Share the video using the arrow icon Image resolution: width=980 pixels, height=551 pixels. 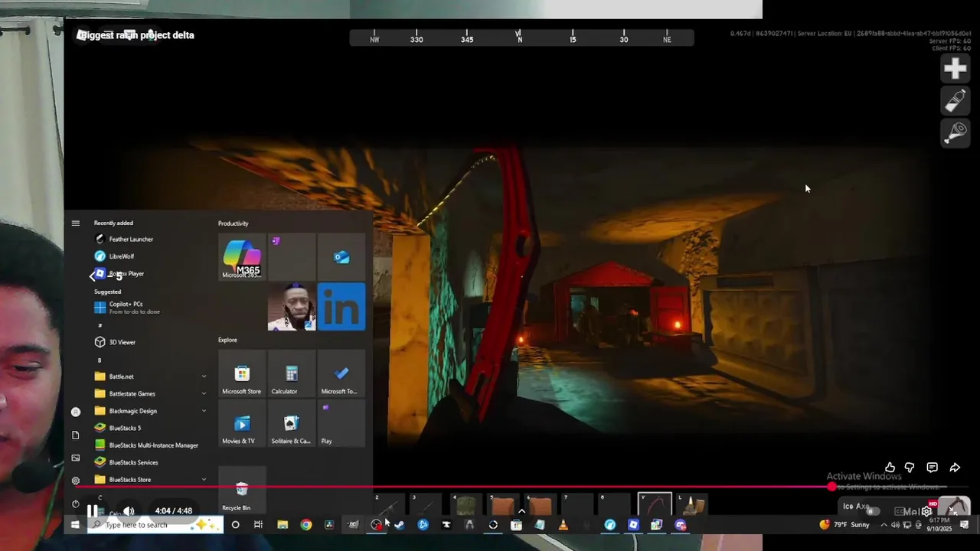(955, 468)
